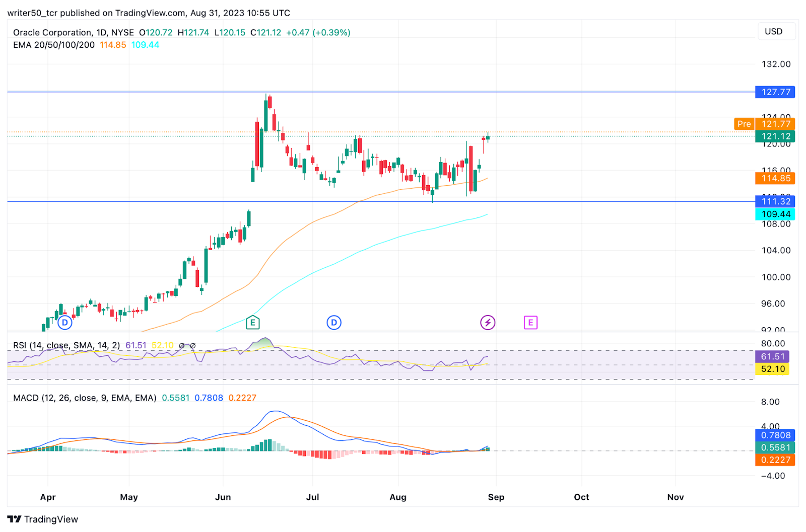Click the purple lightning event marker

click(x=488, y=323)
